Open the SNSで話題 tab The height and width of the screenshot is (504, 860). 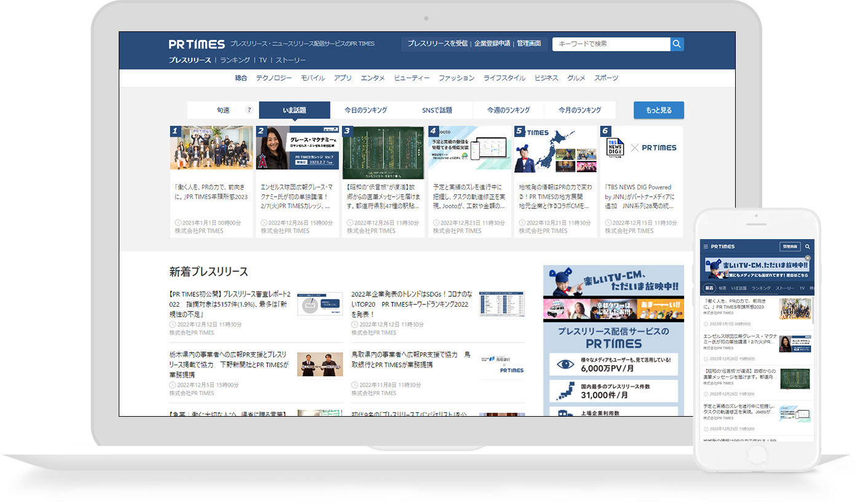437,110
